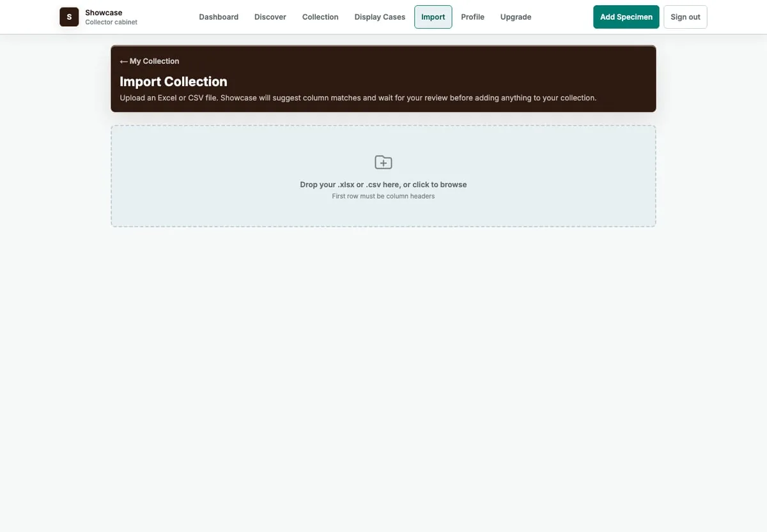Open the Profile page
This screenshot has width=767, height=532.
coord(472,17)
